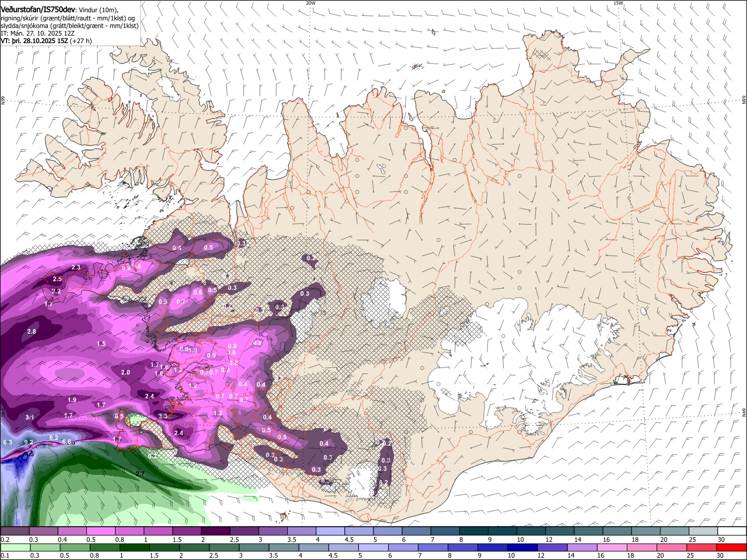Select the darkest green 1–1.5 swatch, lower legend

coord(134,547)
